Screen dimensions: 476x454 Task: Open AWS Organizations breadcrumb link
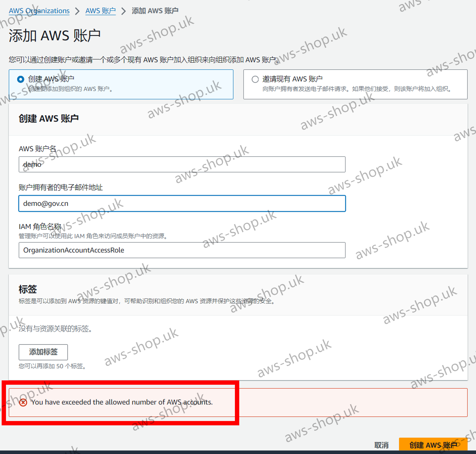pyautogui.click(x=39, y=11)
